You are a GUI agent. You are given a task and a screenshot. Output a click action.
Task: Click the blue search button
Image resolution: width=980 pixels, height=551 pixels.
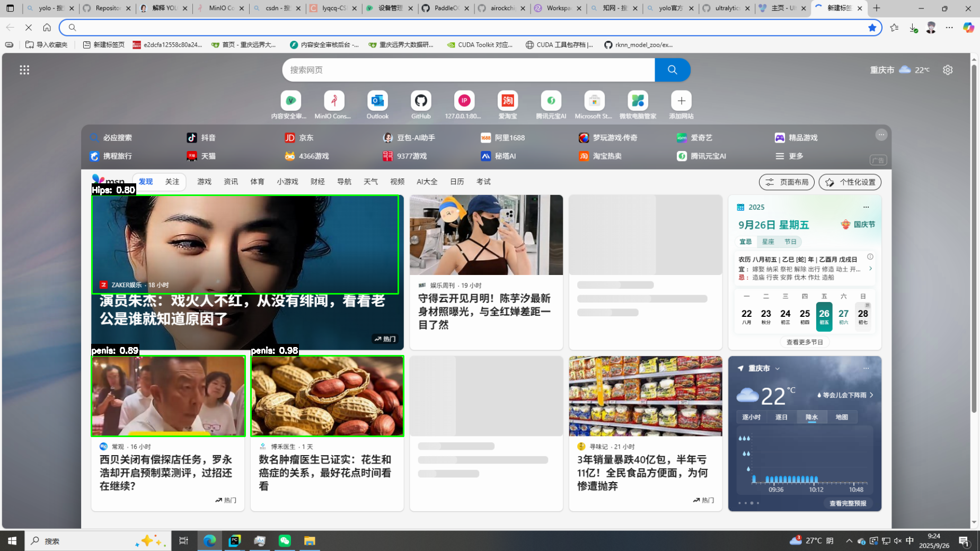pos(672,70)
